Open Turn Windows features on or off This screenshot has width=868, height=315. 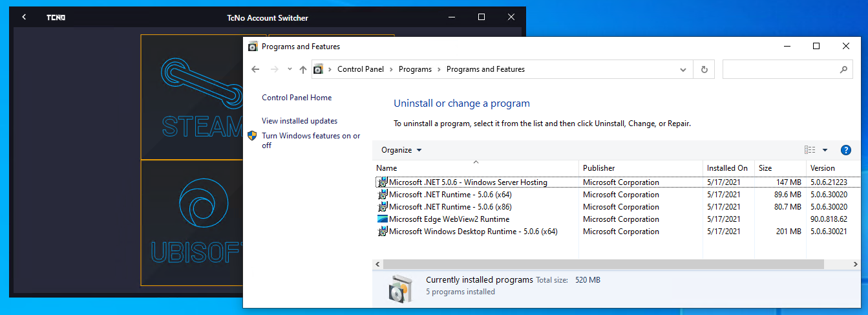point(311,140)
